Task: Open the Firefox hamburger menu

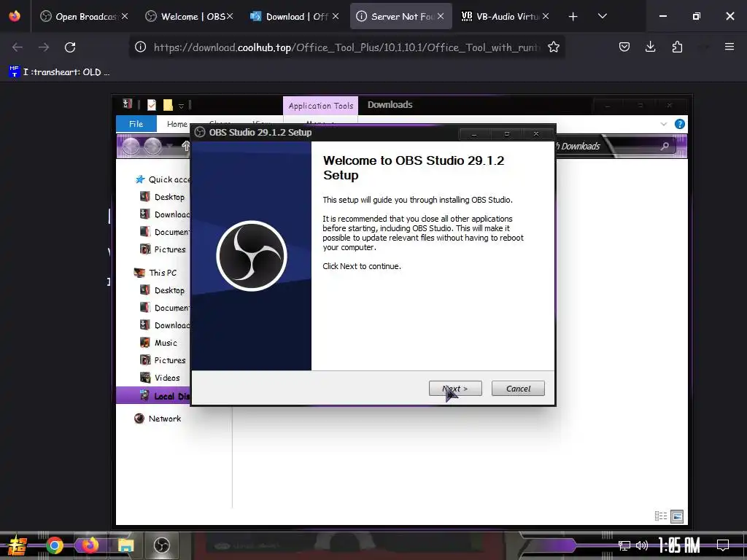Action: (729, 47)
